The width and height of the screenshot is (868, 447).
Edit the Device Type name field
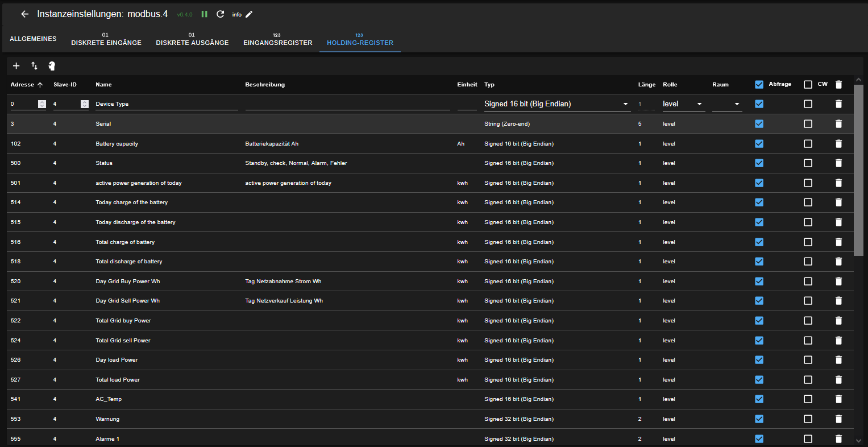click(167, 104)
